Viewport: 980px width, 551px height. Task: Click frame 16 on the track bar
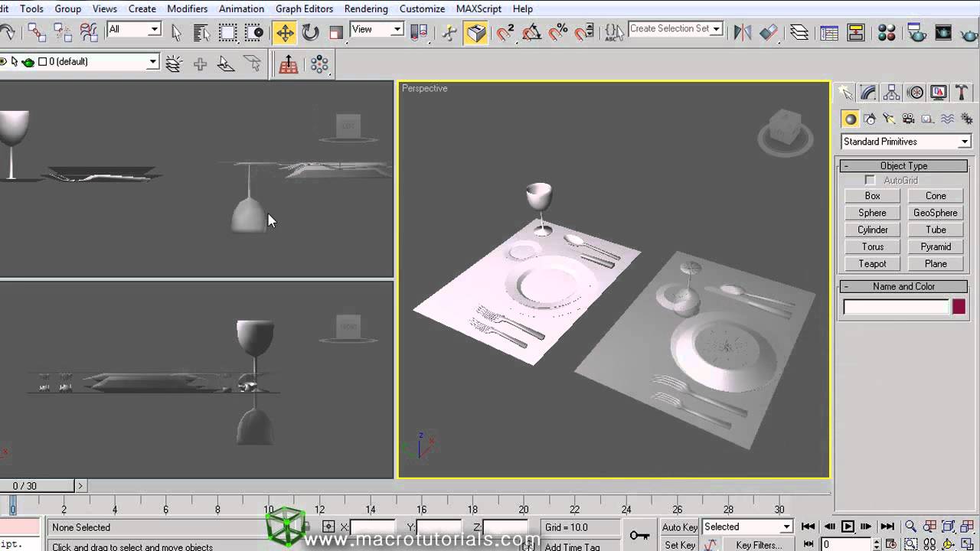[x=422, y=510]
